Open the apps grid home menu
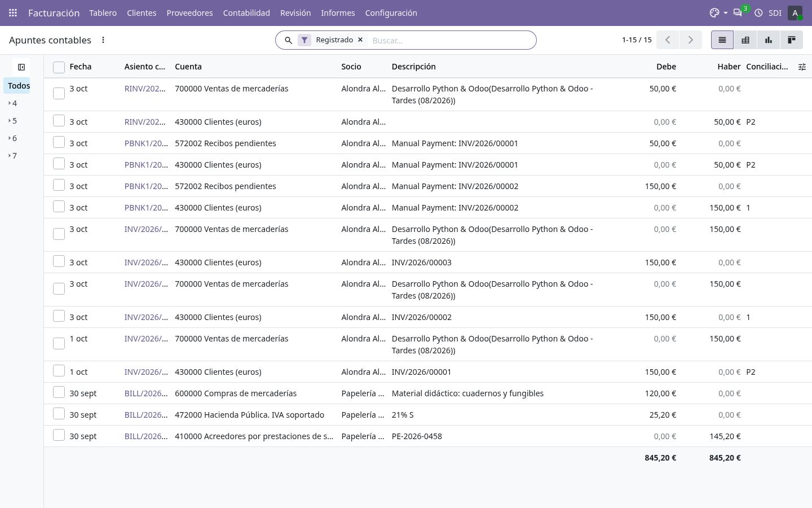The image size is (812, 508). [x=13, y=12]
